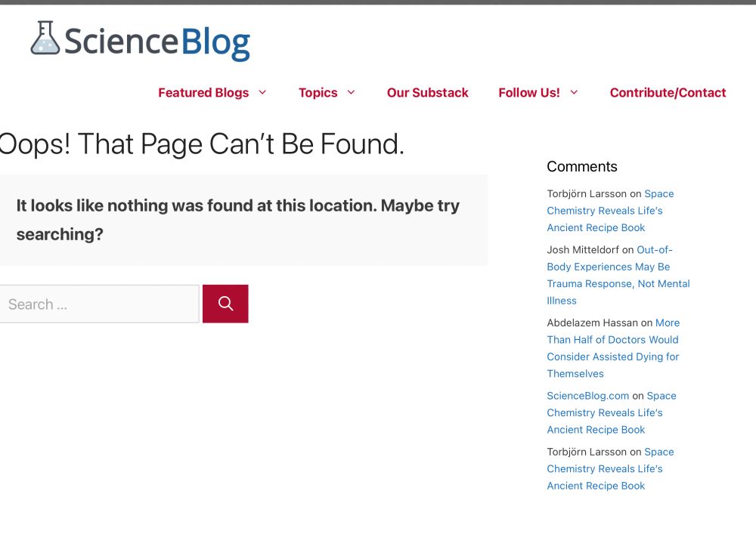Screen dimensions: 756x556
Task: Expand the Featured Blogs dropdown chevron
Action: click(262, 92)
